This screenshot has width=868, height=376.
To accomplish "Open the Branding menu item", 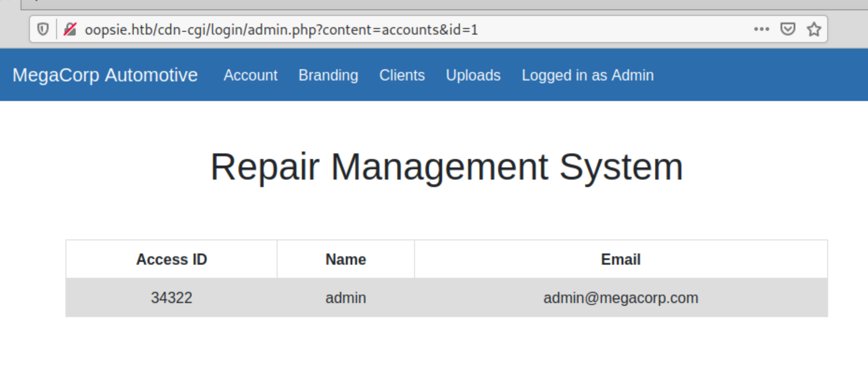I will [328, 75].
